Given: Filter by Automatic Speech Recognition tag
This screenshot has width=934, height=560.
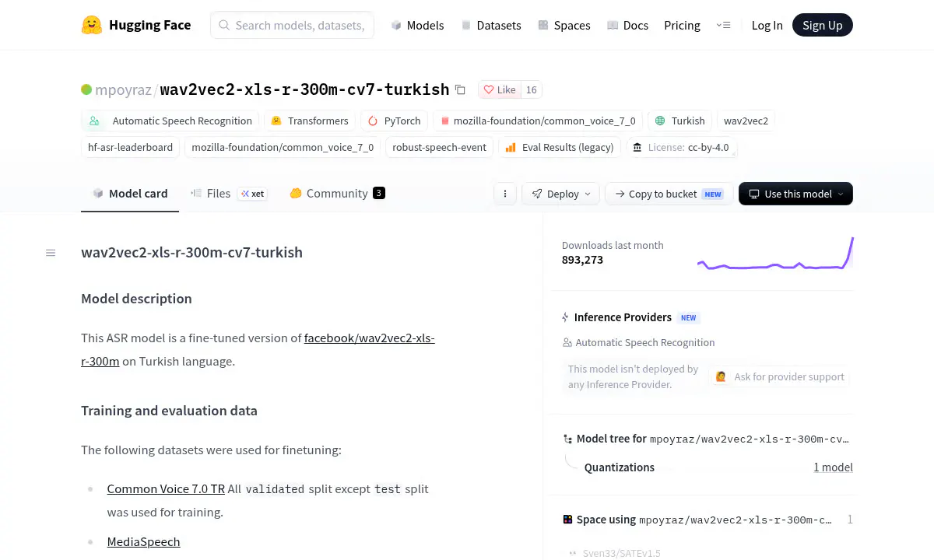Looking at the screenshot, I should point(170,121).
